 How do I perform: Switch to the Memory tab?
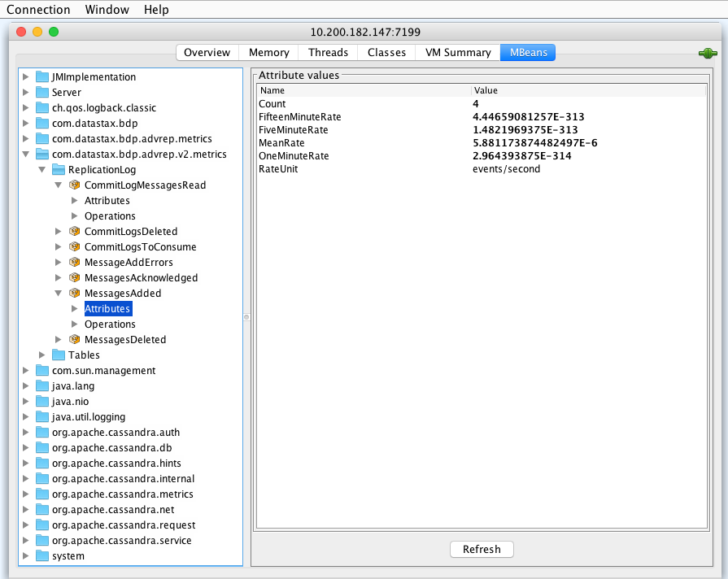coord(268,52)
